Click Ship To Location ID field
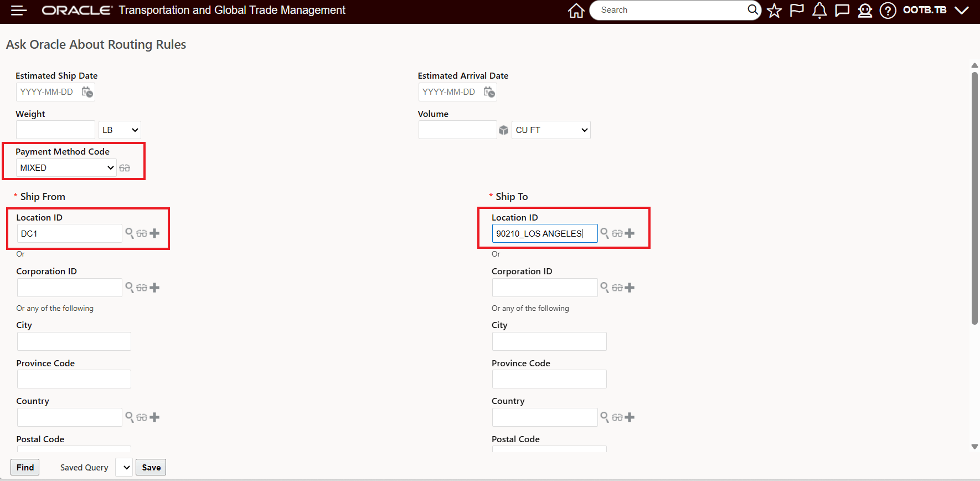Screen dimensions: 980x481 click(x=545, y=233)
